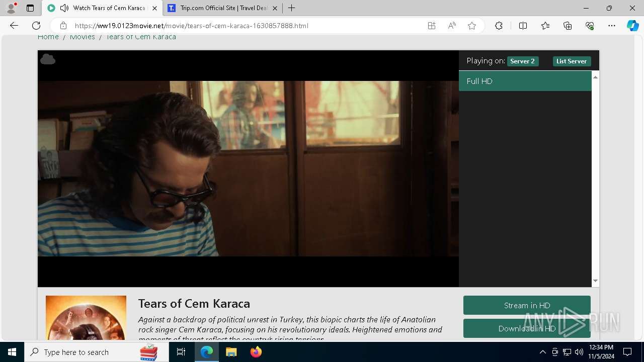Refresh the current page
644x362 pixels.
point(36,26)
